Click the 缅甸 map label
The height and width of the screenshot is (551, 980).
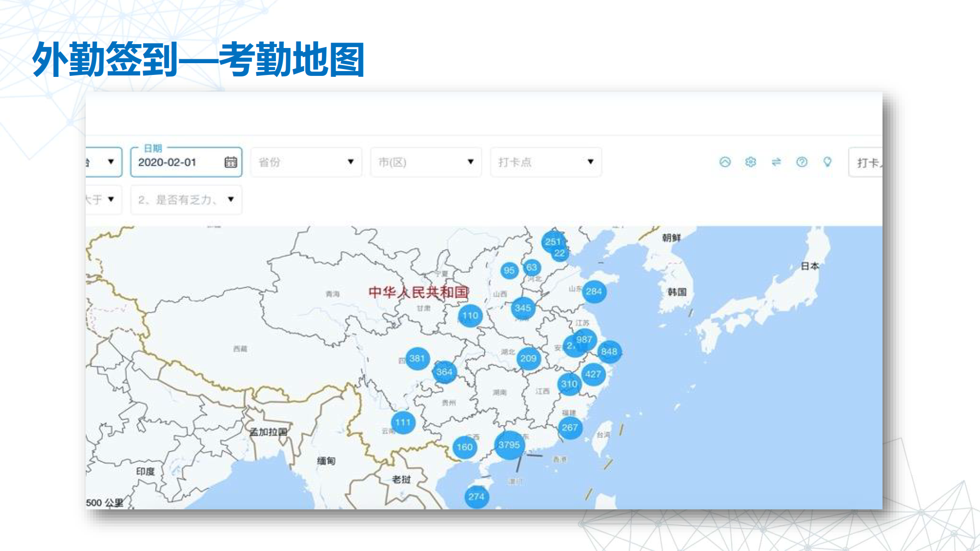[x=326, y=461]
